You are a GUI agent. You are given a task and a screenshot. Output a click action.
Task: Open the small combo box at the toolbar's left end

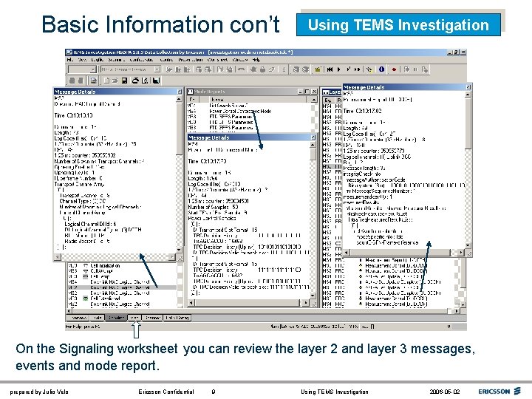[82, 69]
